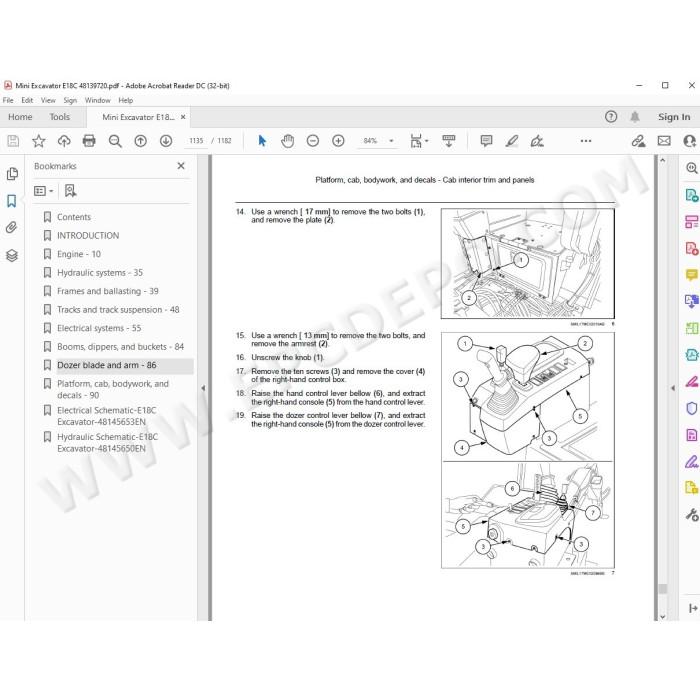The image size is (700, 700).
Task: Click the vertical scrollbar thumb near bottom
Action: 662,589
